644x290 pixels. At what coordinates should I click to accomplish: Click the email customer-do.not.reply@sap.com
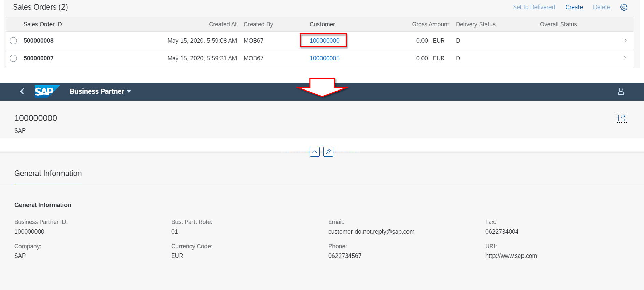tap(371, 232)
